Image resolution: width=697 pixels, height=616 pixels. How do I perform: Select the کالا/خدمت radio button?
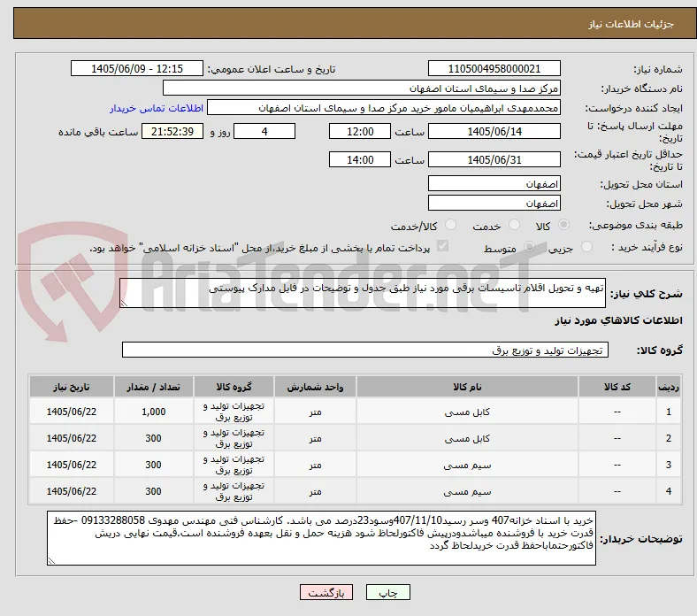(450, 225)
